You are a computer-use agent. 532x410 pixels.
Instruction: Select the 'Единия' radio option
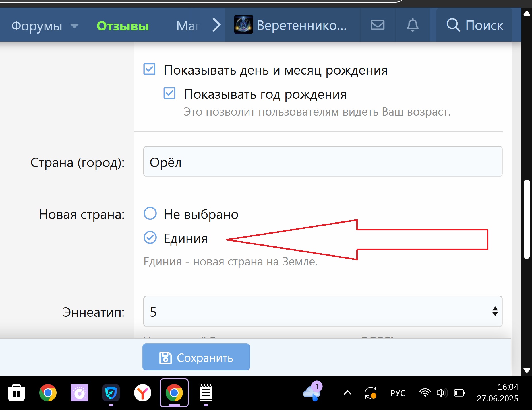(x=150, y=238)
